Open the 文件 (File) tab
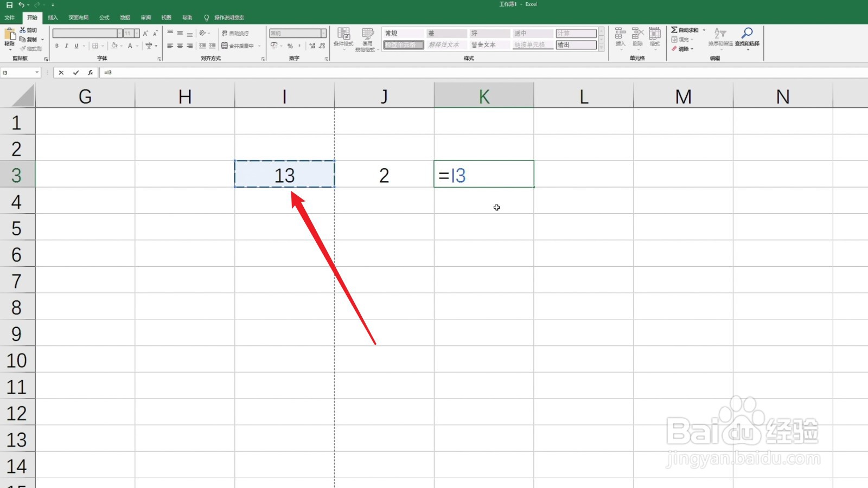868x488 pixels. pyautogui.click(x=10, y=17)
